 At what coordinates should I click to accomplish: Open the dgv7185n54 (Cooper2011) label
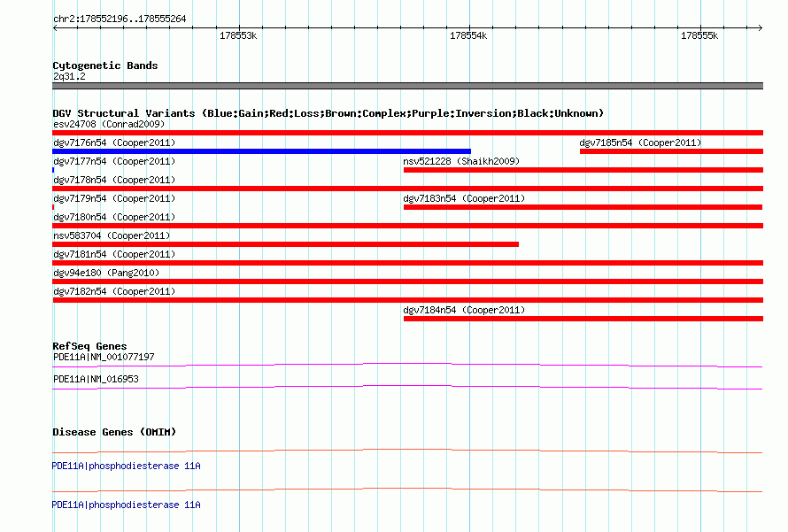(x=640, y=143)
